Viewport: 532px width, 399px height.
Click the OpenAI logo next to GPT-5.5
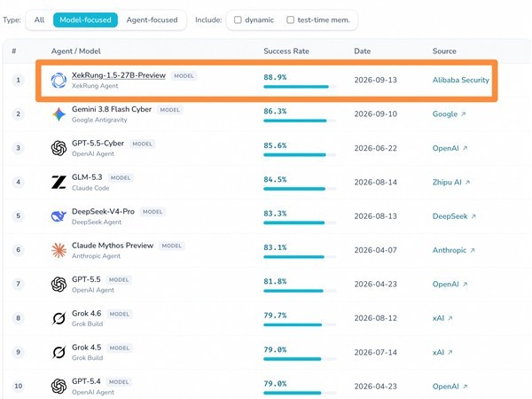[x=59, y=285]
